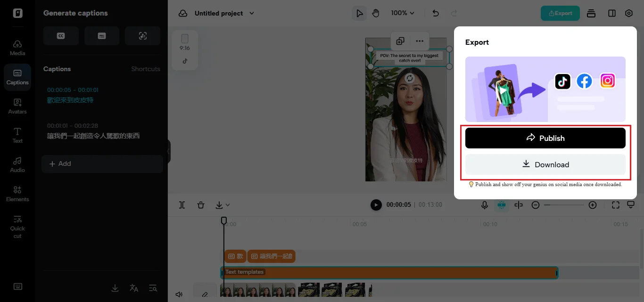Click the split clip icon
Screen dimensions: 644x302
[182, 205]
